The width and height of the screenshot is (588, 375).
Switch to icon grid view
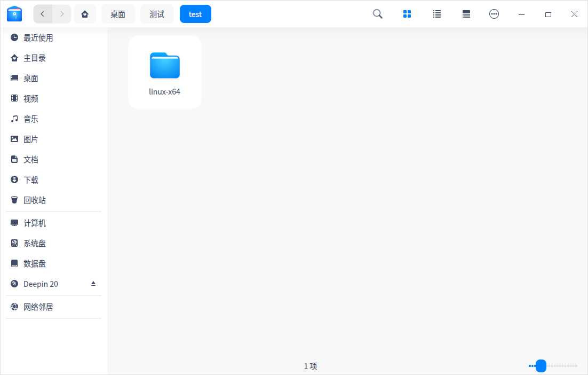[x=407, y=14]
